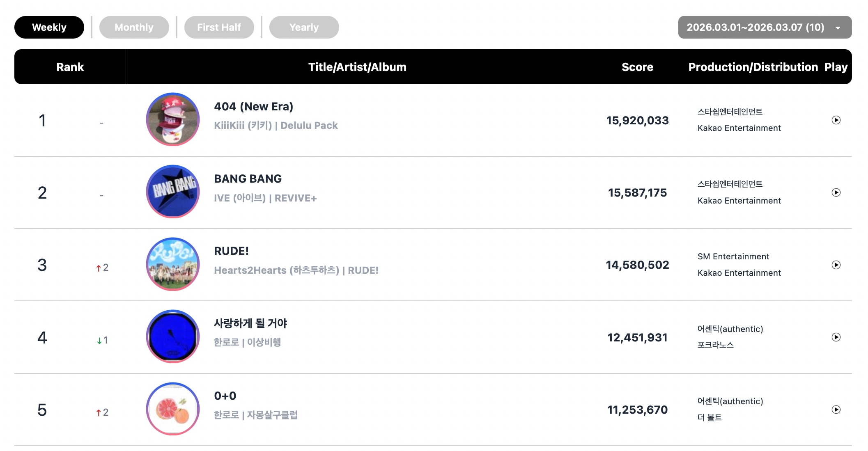
Task: Click the blue 이상비행 album artwork
Action: point(173,337)
